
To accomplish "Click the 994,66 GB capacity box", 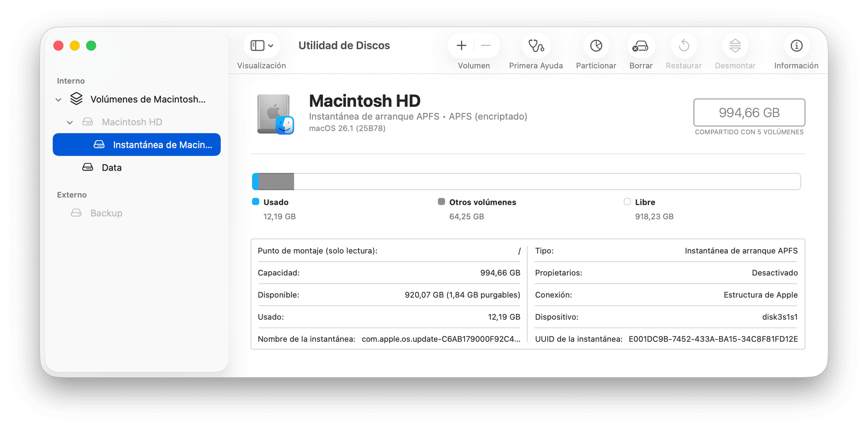I will (749, 112).
